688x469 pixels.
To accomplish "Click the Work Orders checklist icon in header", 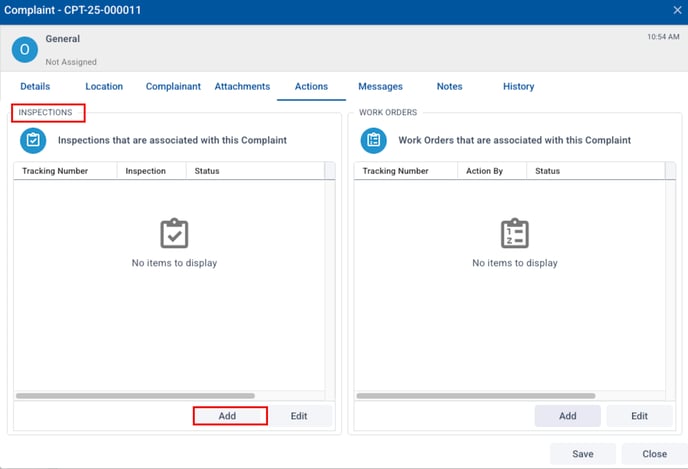I will [x=373, y=141].
